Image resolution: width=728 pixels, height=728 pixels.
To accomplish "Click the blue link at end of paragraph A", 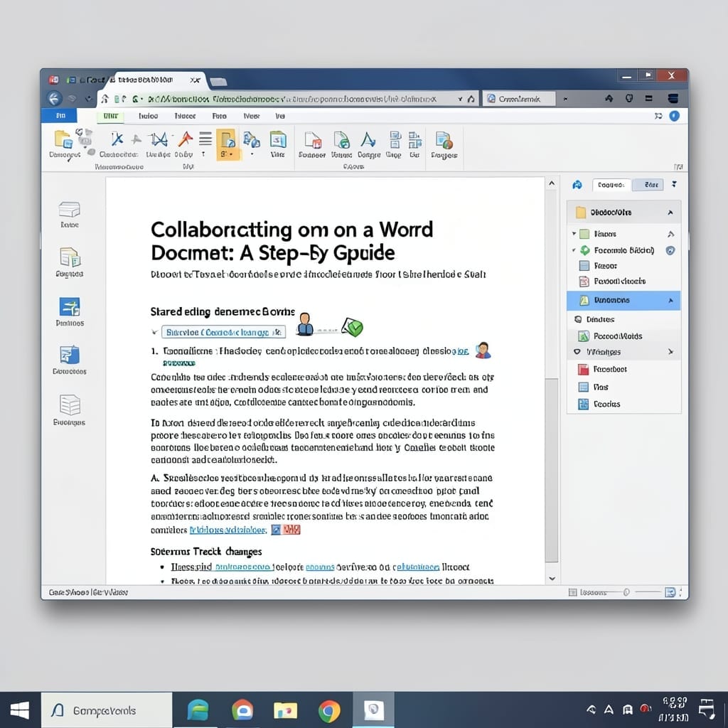I will click(x=228, y=530).
